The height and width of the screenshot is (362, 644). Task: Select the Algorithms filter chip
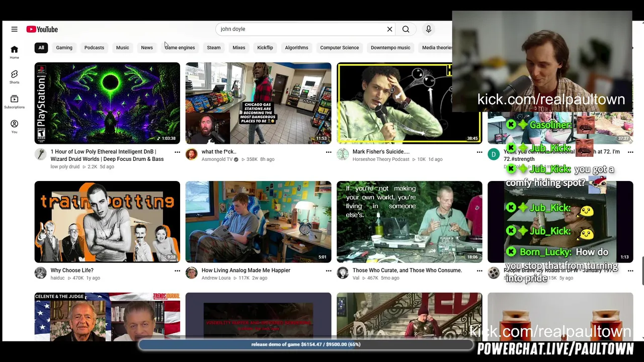(297, 48)
